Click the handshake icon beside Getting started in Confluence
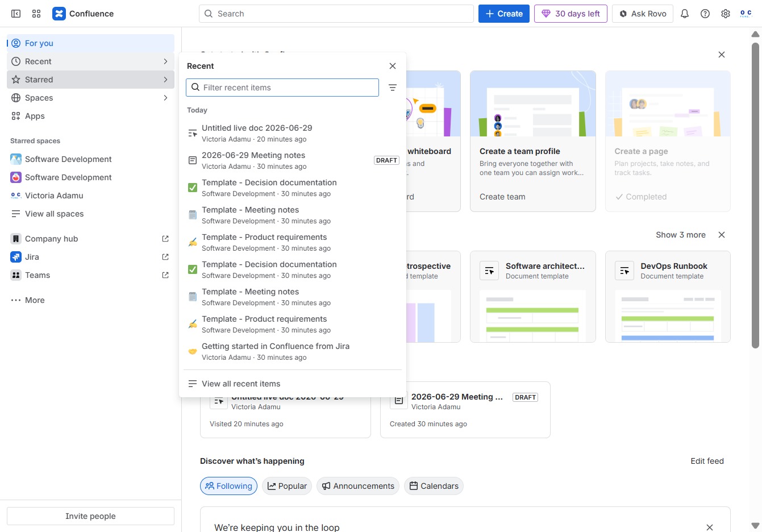Screen dimensions: 762x532 [193, 351]
